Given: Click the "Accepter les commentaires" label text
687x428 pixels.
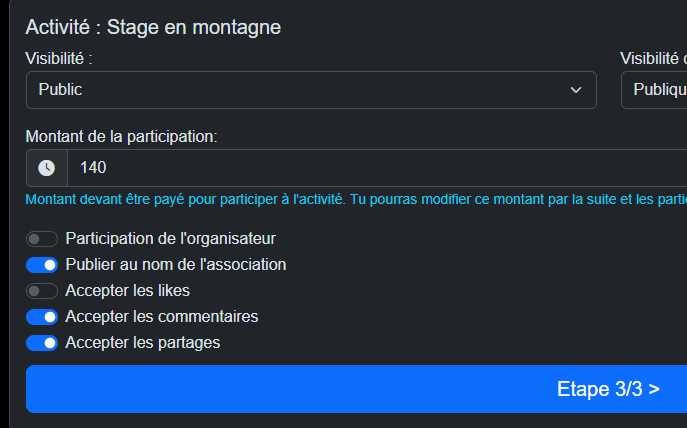Looking at the screenshot, I should tap(161, 317).
